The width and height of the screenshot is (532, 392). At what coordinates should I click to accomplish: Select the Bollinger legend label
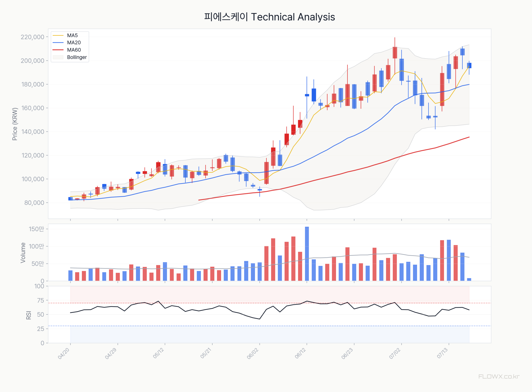pos(77,57)
